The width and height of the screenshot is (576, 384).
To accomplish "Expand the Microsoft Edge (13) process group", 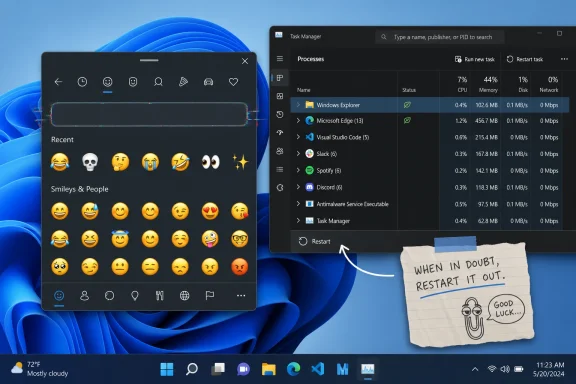I will click(x=298, y=121).
